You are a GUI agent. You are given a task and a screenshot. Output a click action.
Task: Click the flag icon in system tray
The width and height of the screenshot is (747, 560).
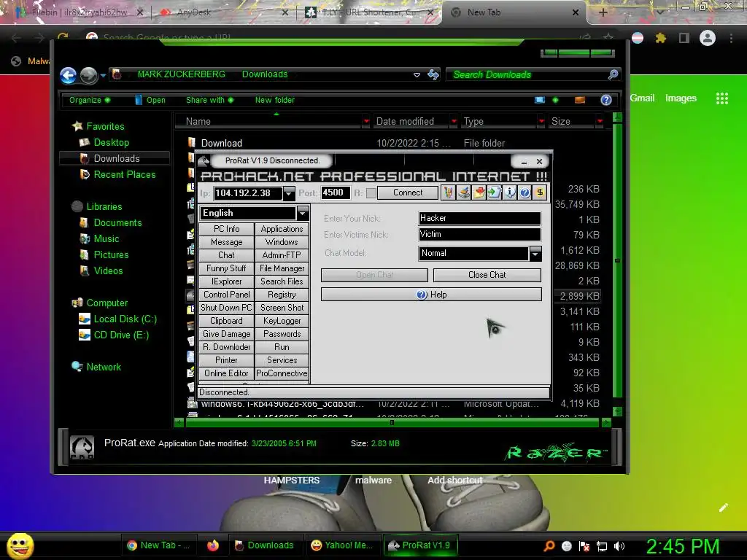[x=584, y=546]
